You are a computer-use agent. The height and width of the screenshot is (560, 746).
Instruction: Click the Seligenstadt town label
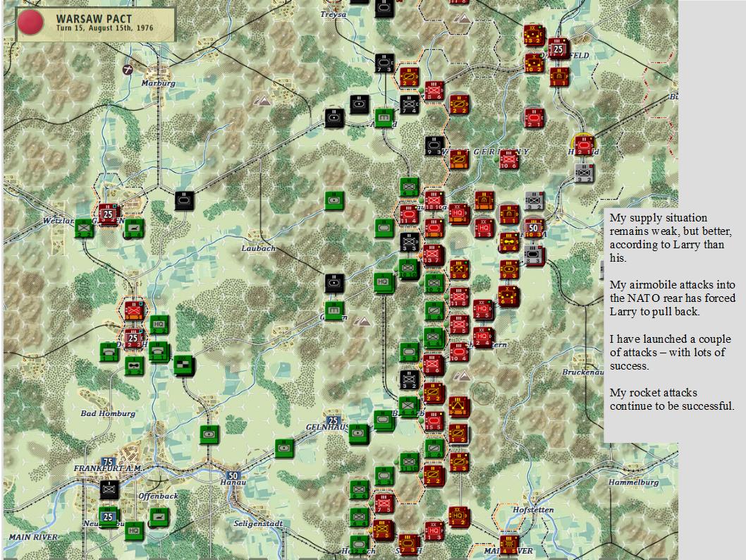(258, 523)
